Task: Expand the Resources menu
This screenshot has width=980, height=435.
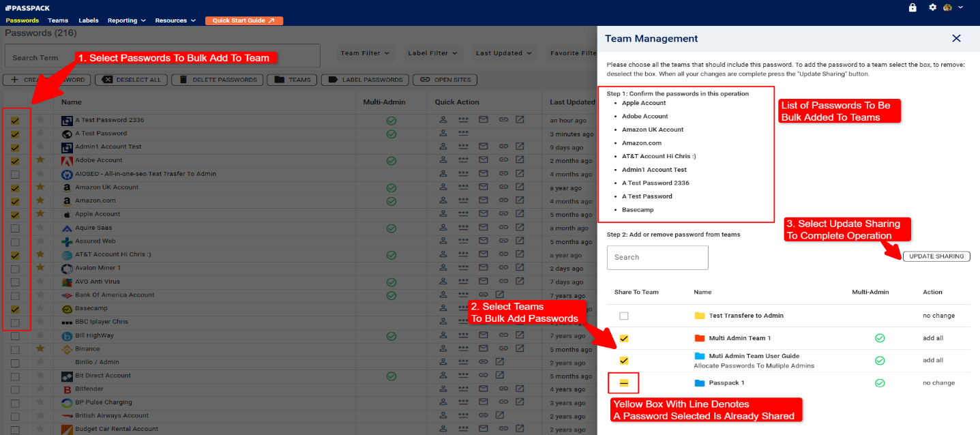Action: click(175, 20)
